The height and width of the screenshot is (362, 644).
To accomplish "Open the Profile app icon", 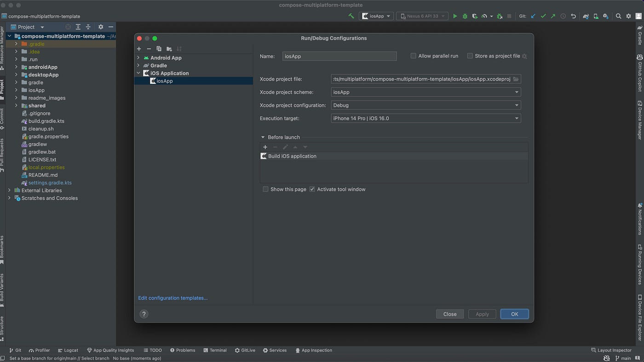I will point(484,16).
